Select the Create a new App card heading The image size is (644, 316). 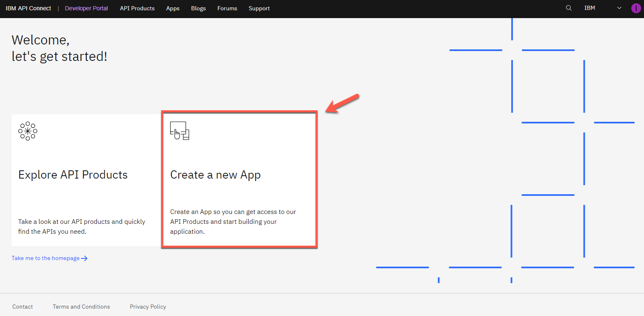215,175
